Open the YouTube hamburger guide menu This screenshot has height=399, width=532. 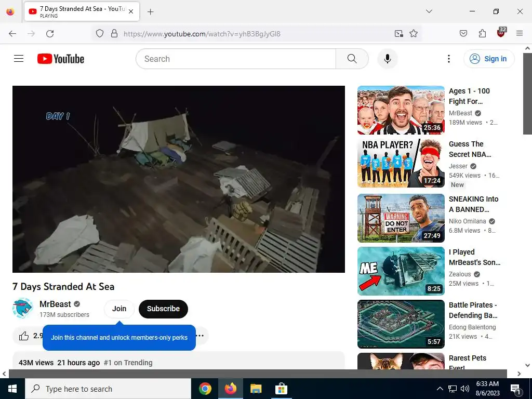19,59
